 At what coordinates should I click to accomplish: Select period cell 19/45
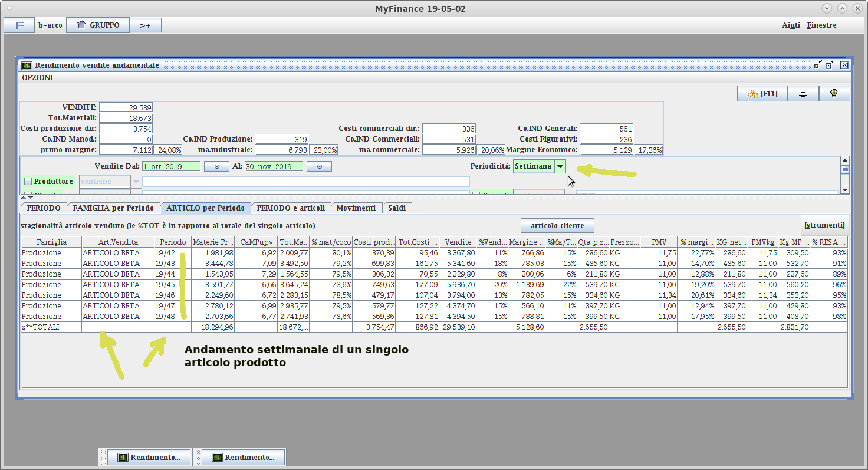pos(173,285)
